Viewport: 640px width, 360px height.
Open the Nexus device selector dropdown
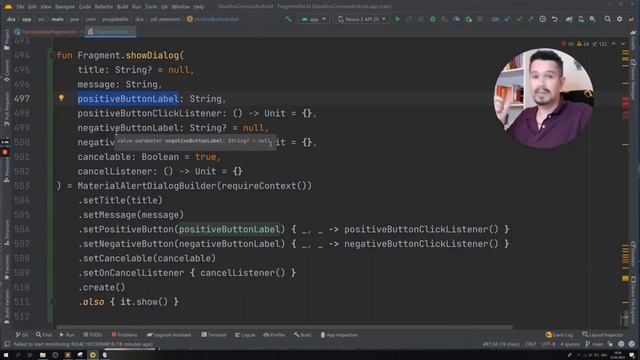[x=362, y=19]
